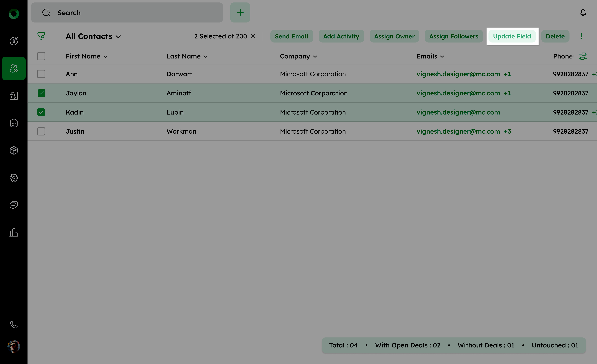Open the three-dot more actions menu
Viewport: 597px width, 364px height.
click(x=581, y=36)
